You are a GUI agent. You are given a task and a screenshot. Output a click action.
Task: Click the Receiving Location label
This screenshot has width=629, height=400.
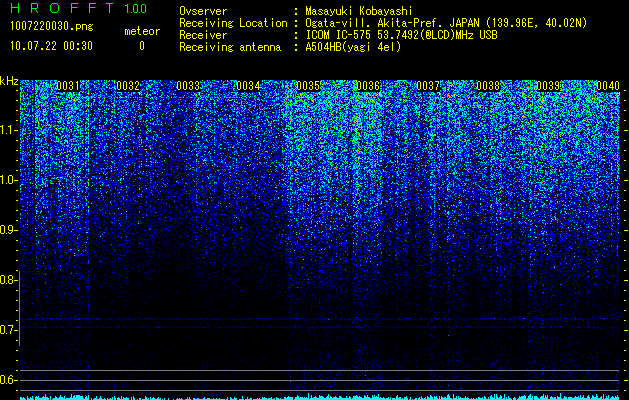click(x=233, y=23)
